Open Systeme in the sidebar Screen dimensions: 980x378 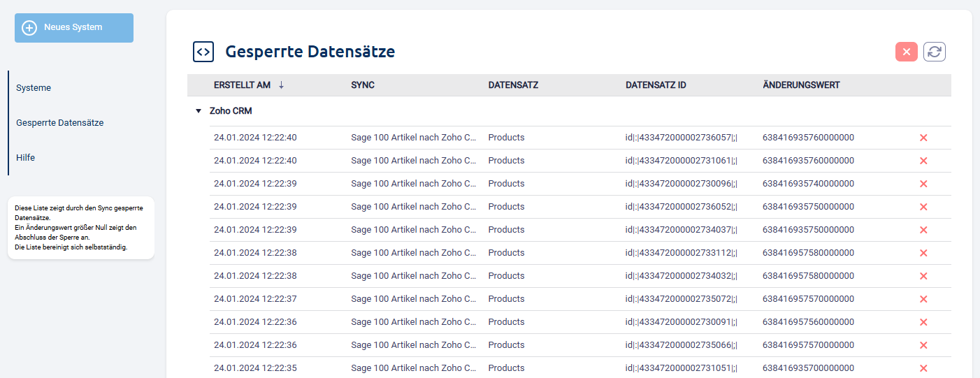pyautogui.click(x=34, y=88)
